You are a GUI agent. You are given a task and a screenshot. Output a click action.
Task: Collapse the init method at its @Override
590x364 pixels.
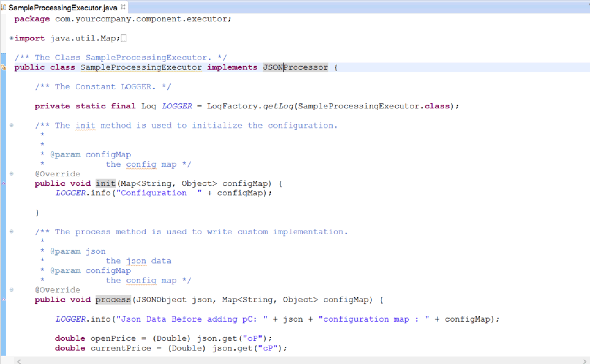(x=11, y=174)
